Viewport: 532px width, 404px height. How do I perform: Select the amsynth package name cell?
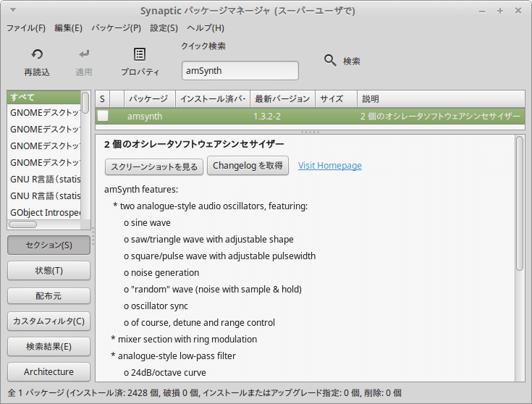pos(145,117)
